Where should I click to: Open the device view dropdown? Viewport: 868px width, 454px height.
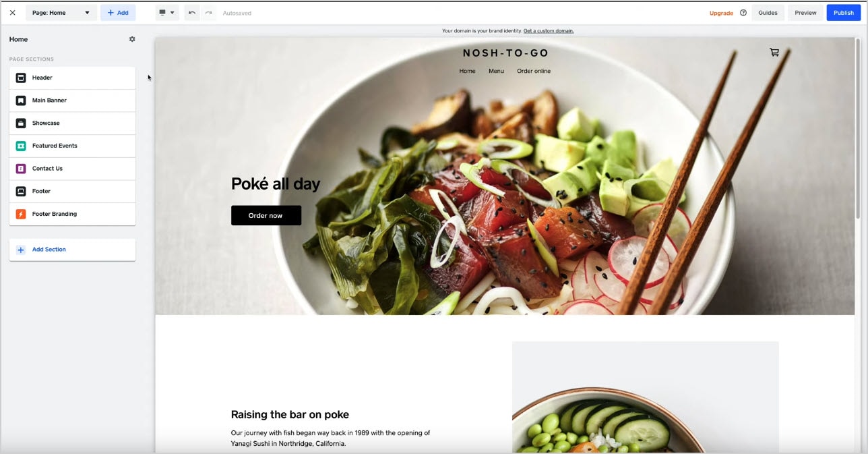click(x=166, y=13)
